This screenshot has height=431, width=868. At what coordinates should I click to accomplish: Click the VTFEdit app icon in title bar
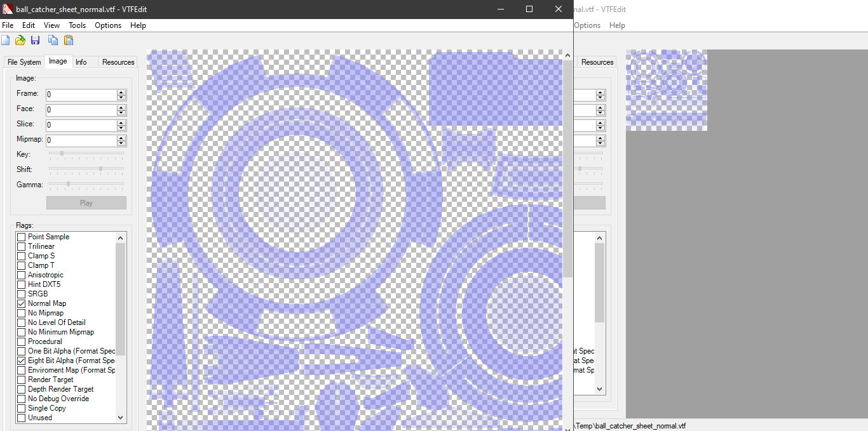pos(8,10)
